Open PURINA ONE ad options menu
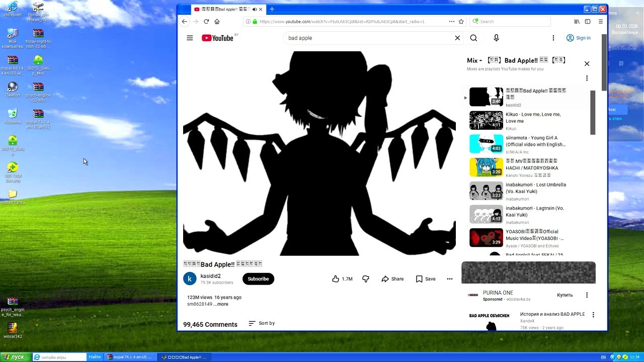Screen dimensions: 644x362 coord(587,295)
